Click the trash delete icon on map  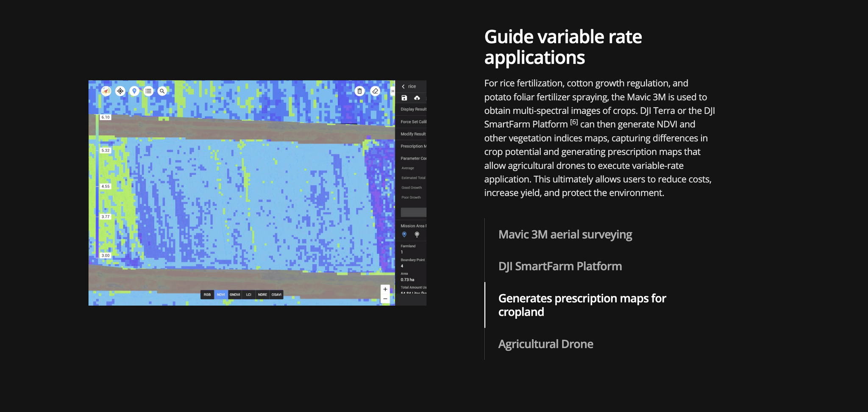(359, 91)
